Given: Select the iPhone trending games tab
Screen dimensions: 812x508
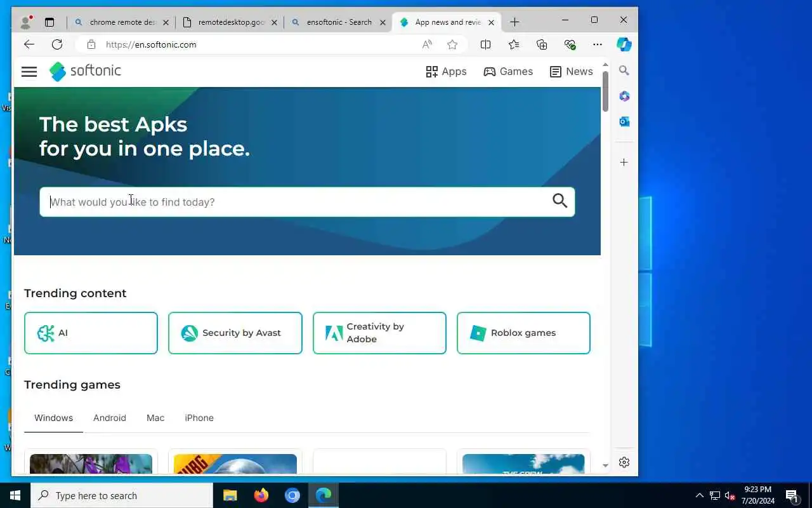Looking at the screenshot, I should [199, 418].
